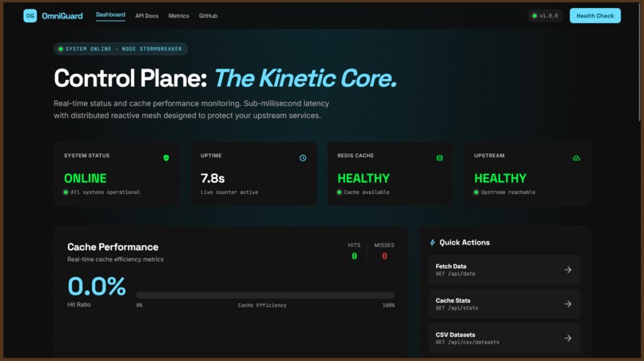
Task: Click the HITS counter value
Action: (354, 256)
